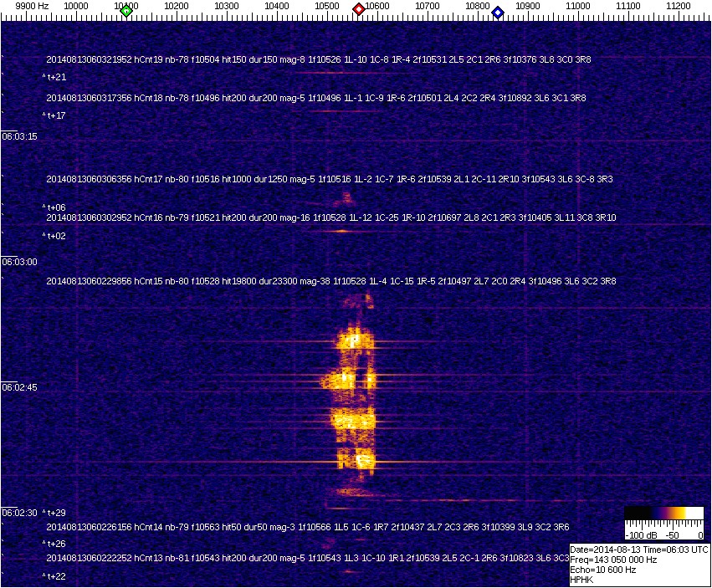
Task: Click the t+29 annotation marker
Action: pos(54,513)
